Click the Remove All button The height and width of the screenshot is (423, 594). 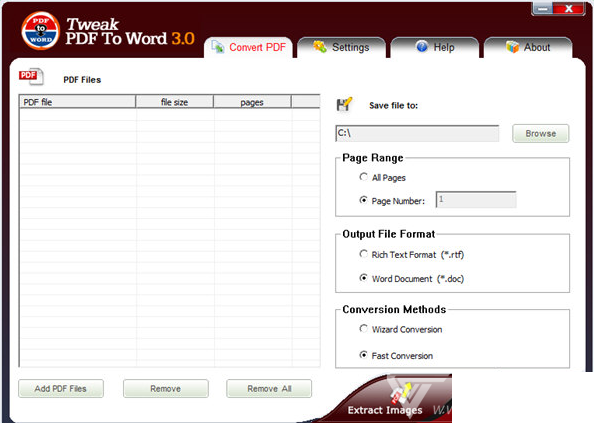(269, 389)
